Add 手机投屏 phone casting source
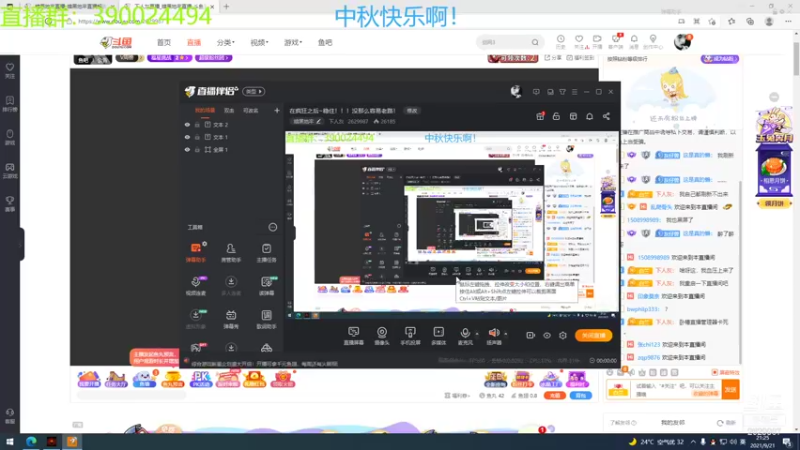Image resolution: width=800 pixels, height=450 pixels. pyautogui.click(x=410, y=336)
